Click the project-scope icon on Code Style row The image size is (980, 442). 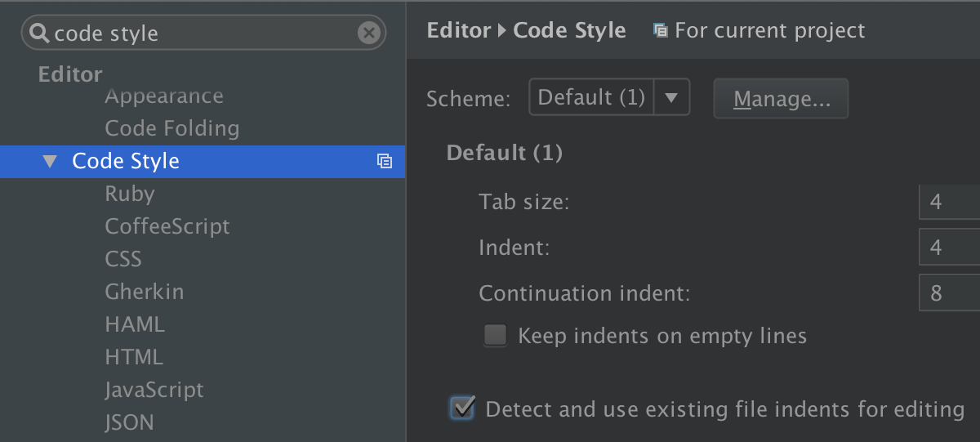coord(385,161)
